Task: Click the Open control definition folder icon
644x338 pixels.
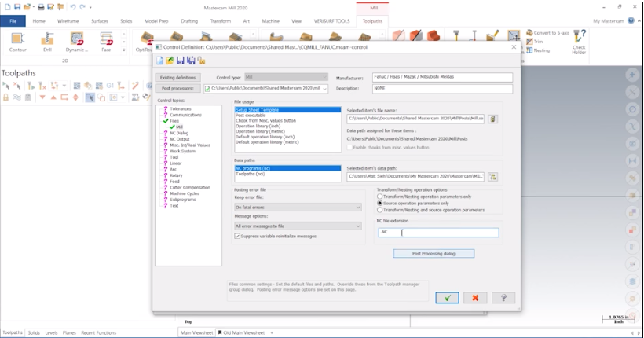Action: (x=170, y=61)
